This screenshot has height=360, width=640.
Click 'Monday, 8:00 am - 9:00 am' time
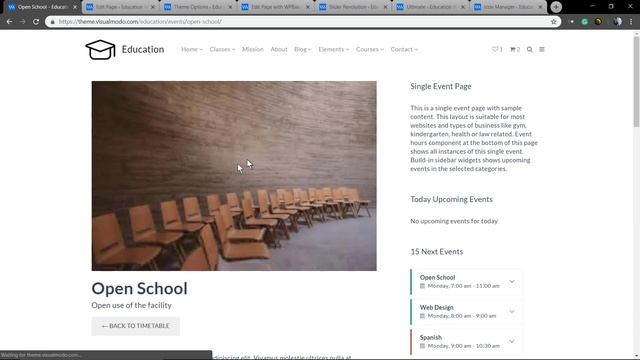462,316
